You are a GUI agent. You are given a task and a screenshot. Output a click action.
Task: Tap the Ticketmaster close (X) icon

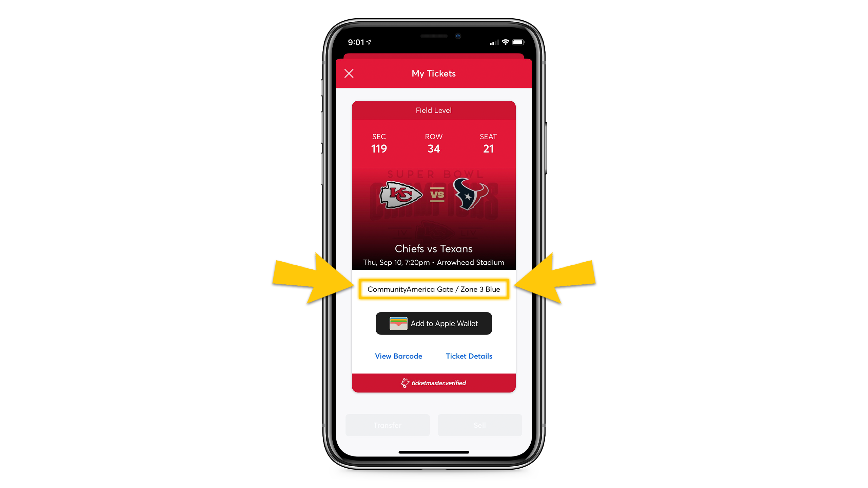349,73
